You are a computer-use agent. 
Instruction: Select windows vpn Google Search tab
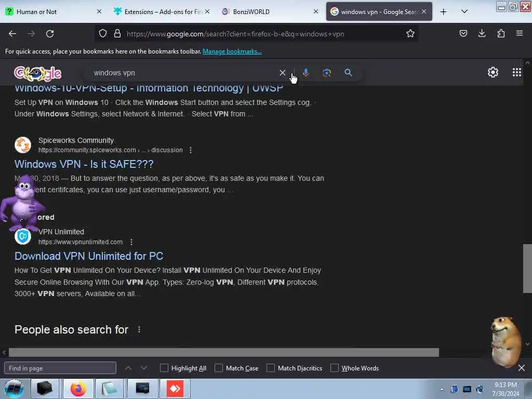click(x=379, y=11)
